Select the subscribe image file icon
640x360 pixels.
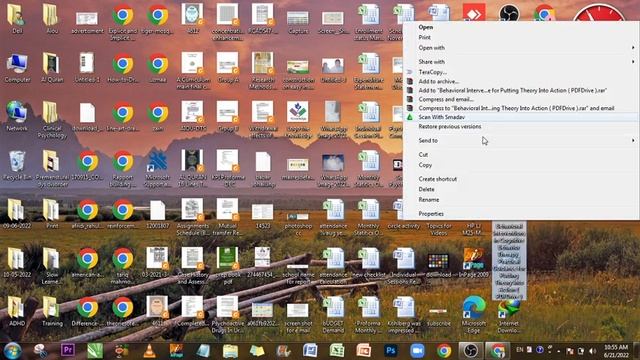point(438,311)
